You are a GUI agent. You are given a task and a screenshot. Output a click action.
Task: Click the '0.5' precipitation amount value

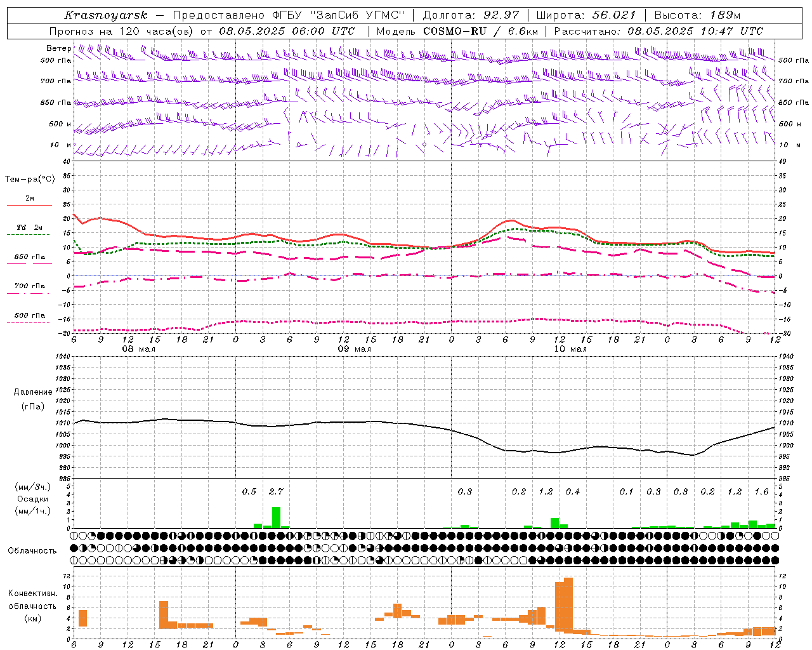click(249, 492)
